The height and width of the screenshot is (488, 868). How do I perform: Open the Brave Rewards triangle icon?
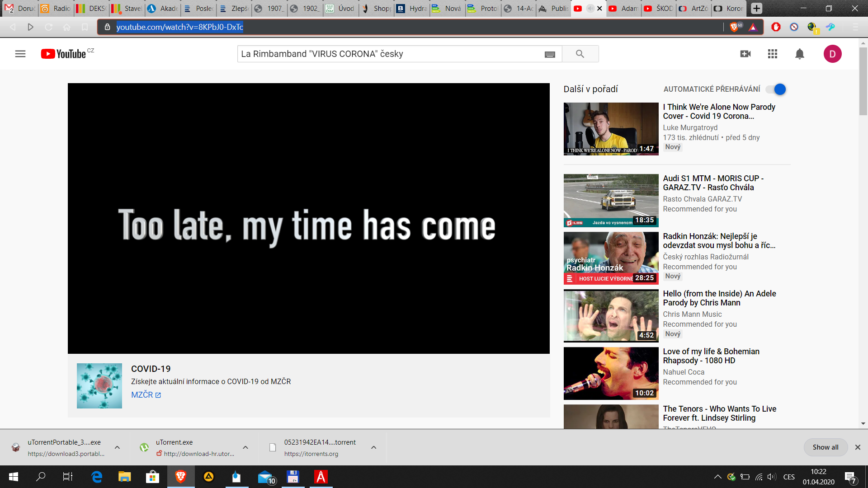[x=753, y=27]
